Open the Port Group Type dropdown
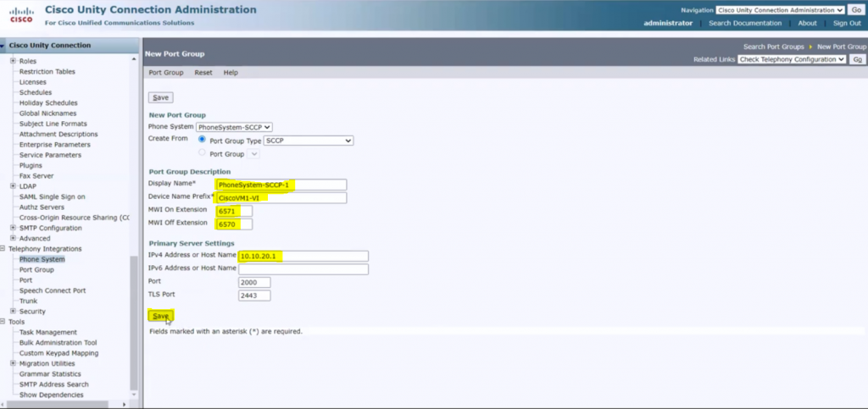Image resolution: width=868 pixels, height=409 pixels. click(x=309, y=141)
